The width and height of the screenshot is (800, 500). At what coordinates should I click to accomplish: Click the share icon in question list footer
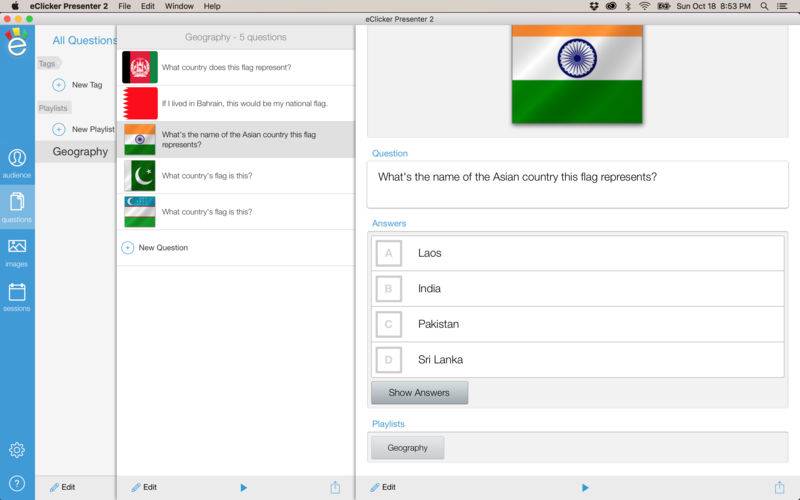(x=335, y=487)
